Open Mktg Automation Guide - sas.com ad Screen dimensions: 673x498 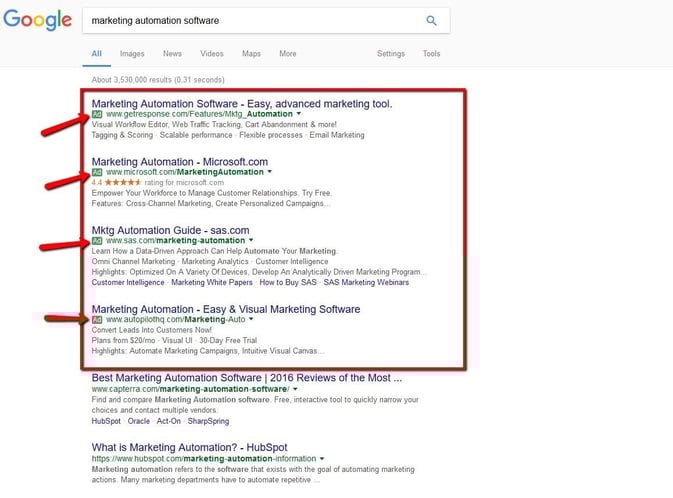pyautogui.click(x=170, y=230)
